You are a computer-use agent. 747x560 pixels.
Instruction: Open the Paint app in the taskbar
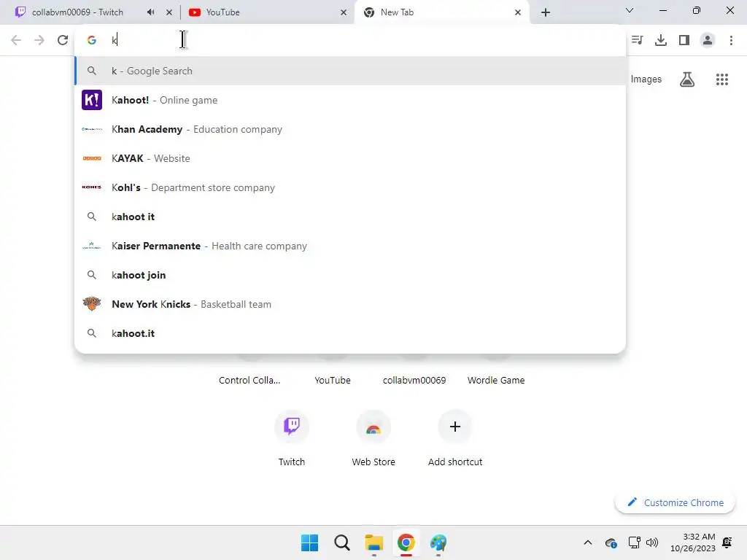(x=438, y=542)
